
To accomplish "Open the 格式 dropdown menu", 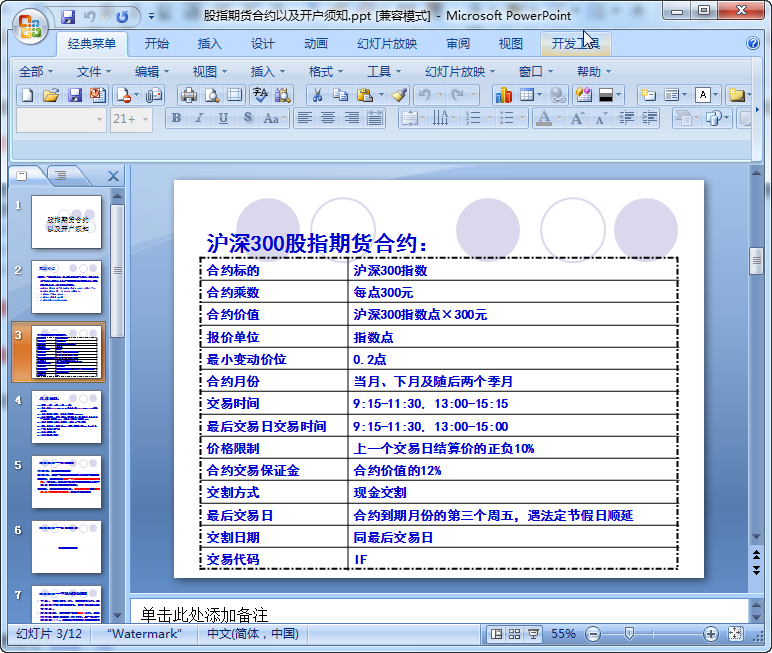I will pos(326,71).
